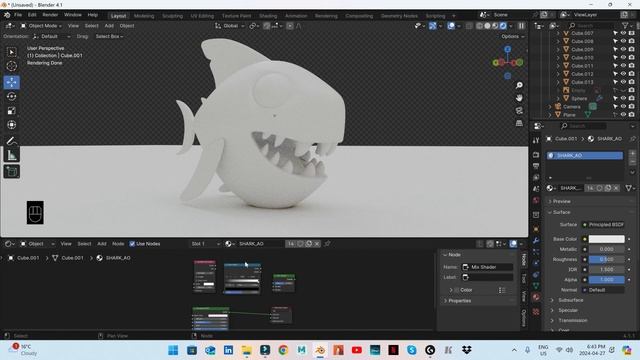640x360 pixels.
Task: Open the Render menu
Action: pos(50,15)
